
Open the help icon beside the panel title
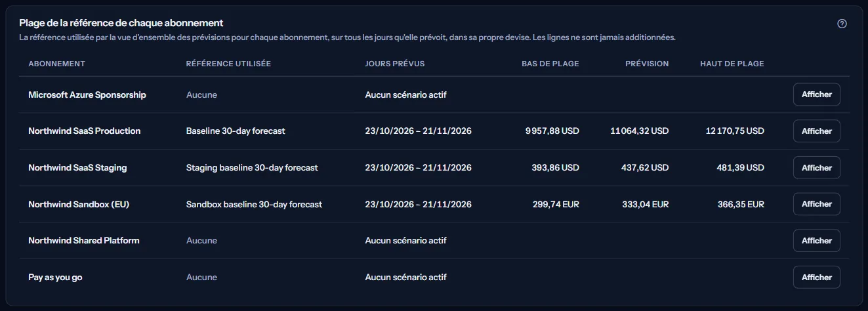(842, 24)
